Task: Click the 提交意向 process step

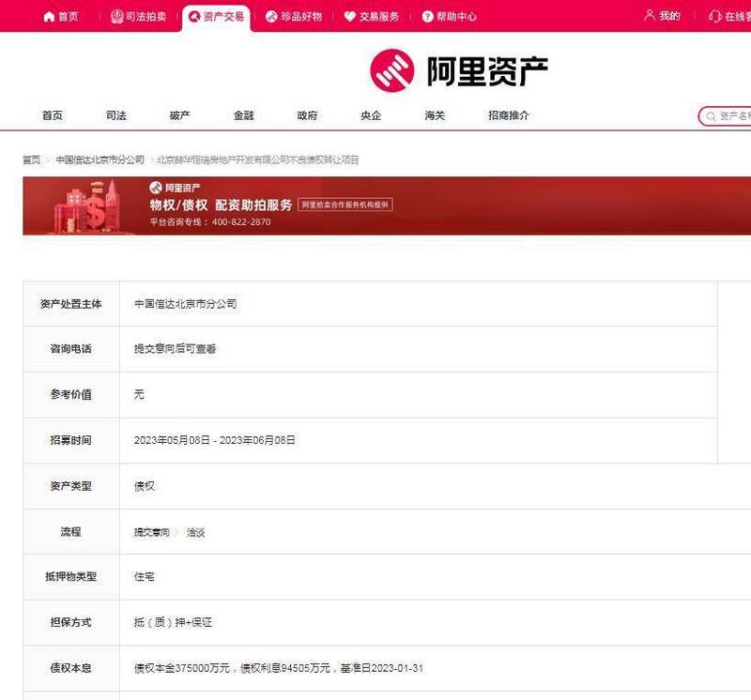Action: 152,532
